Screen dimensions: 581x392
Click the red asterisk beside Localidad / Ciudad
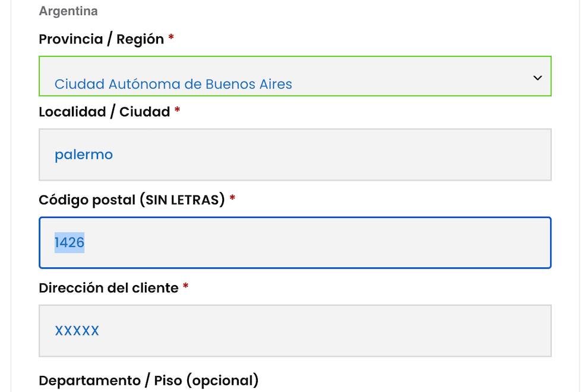tap(177, 111)
